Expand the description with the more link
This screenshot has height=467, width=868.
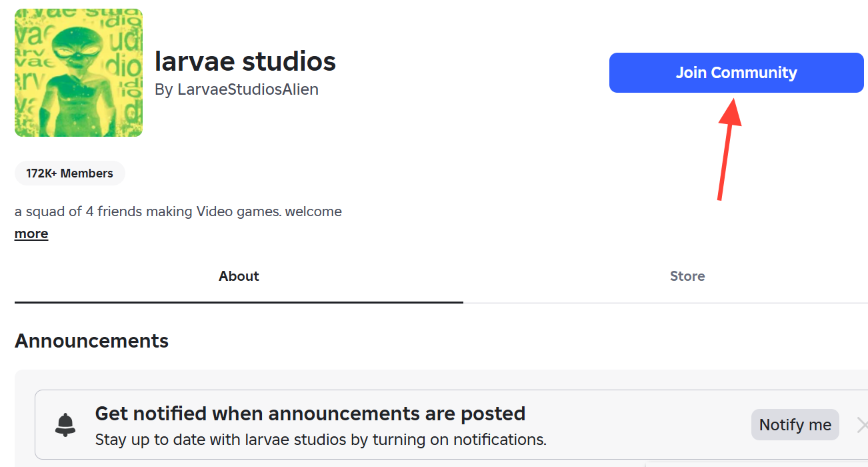pos(31,233)
